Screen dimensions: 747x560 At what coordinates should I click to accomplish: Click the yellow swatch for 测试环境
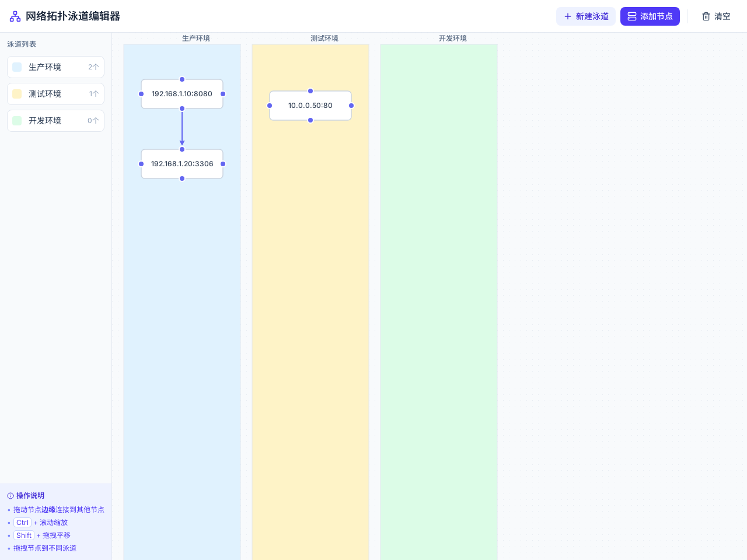tap(17, 94)
